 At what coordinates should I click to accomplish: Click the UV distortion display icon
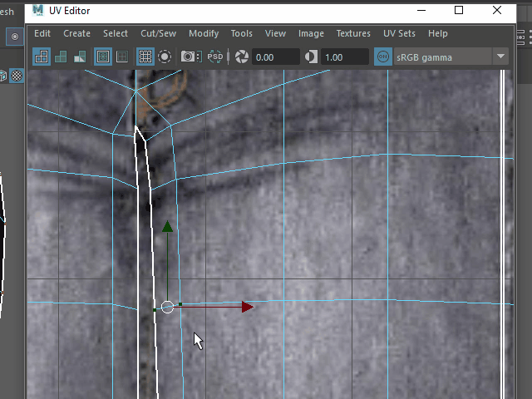80,57
